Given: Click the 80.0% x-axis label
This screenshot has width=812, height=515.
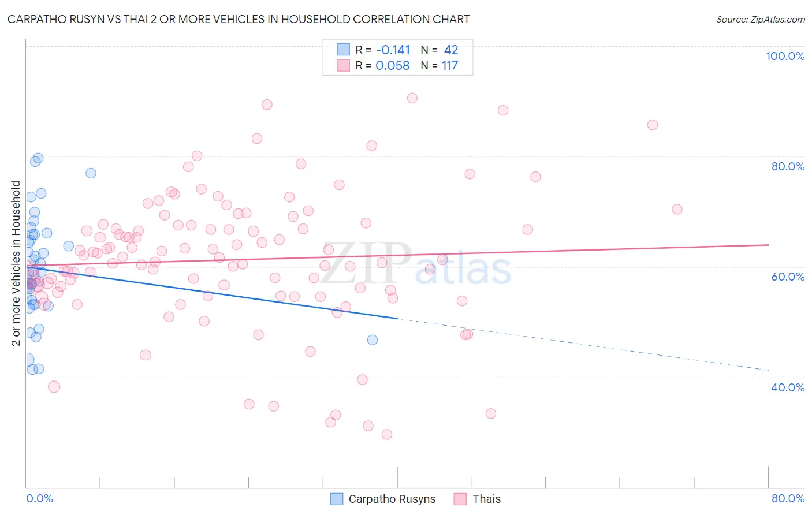Looking at the screenshot, I should point(788,498).
